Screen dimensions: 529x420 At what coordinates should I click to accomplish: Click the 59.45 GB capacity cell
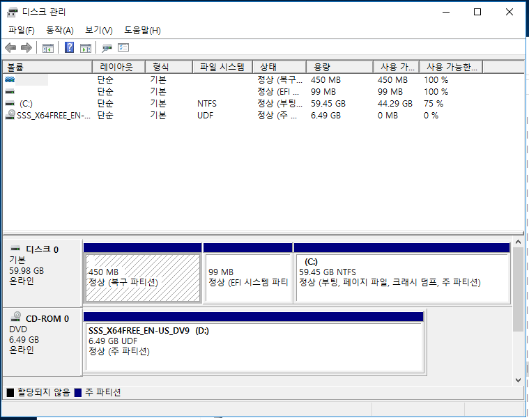click(x=328, y=104)
